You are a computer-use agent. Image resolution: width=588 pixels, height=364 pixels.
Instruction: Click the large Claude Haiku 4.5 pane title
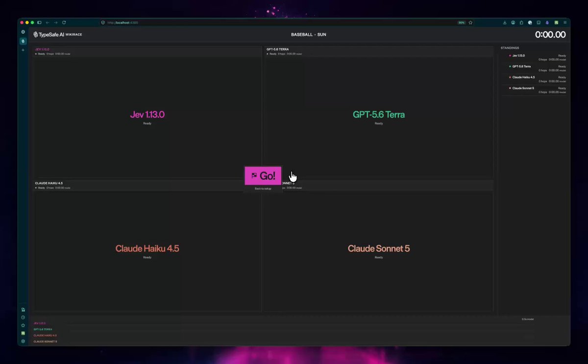coord(147,248)
